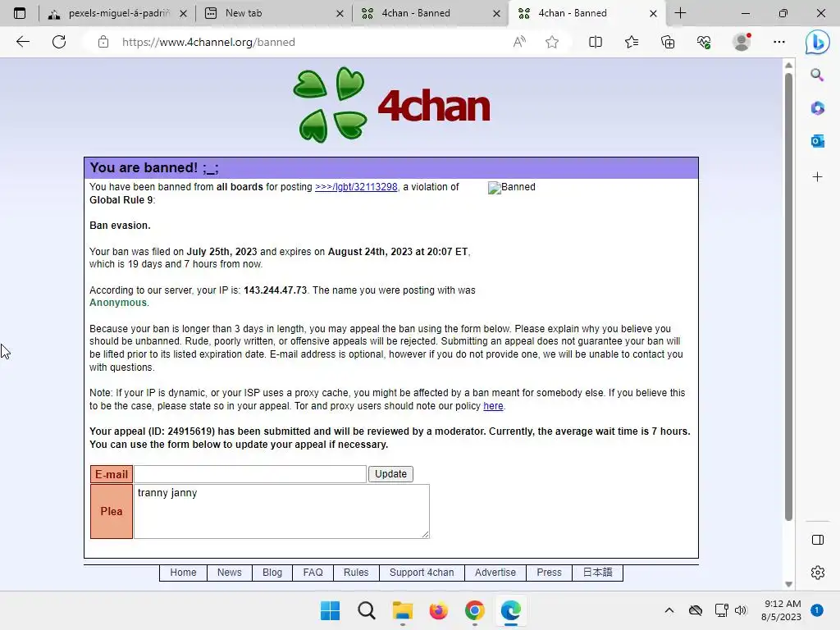The image size is (840, 630).
Task: Launch Firefox from the taskbar
Action: point(438,610)
